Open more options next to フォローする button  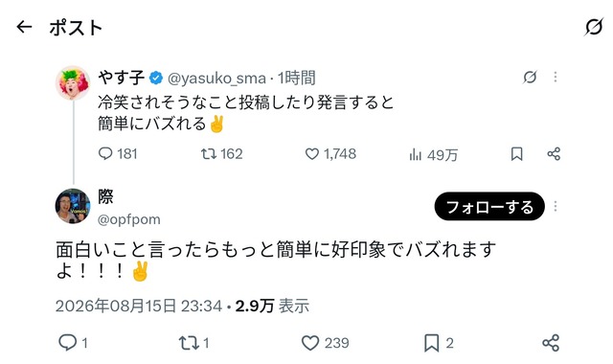tap(556, 206)
